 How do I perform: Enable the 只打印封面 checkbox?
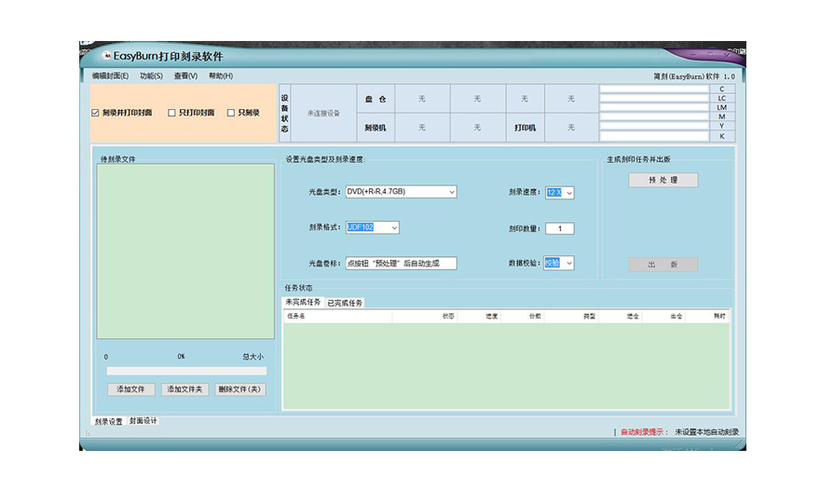pyautogui.click(x=171, y=113)
